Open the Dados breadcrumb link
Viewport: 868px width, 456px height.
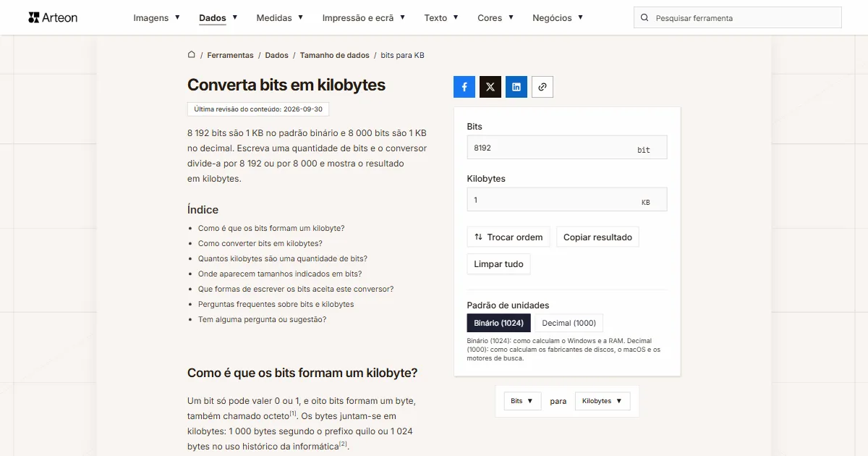pos(276,55)
